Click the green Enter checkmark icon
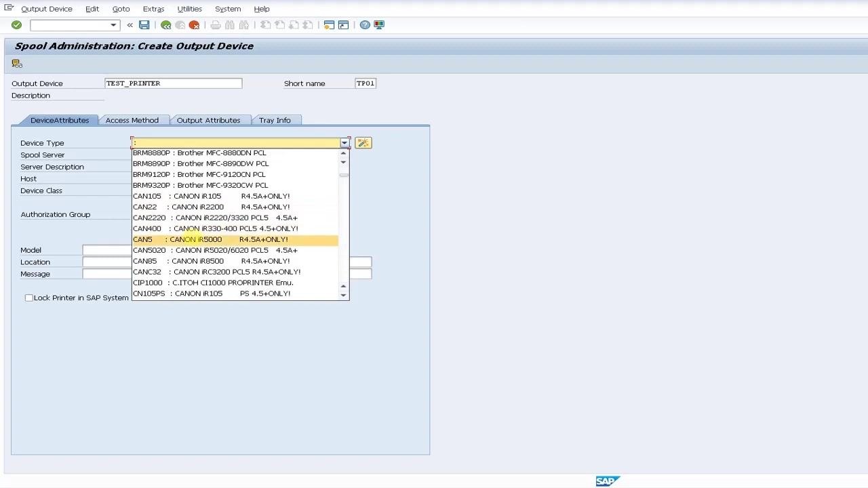868x488 pixels. pos(16,25)
